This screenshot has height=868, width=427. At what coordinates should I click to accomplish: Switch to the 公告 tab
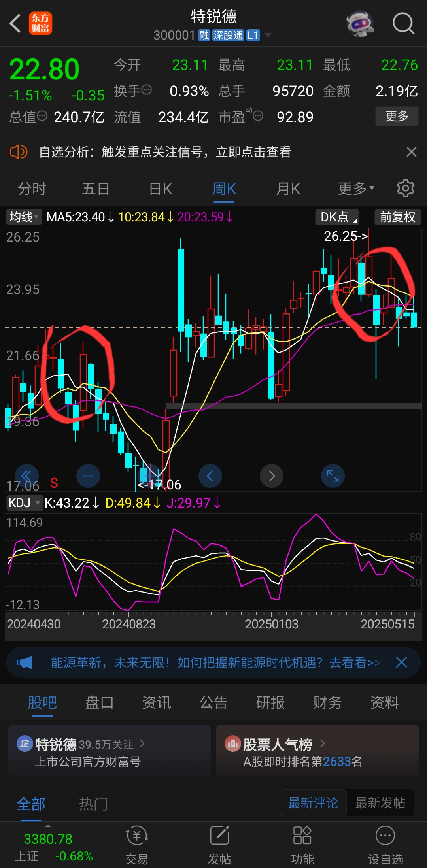click(213, 702)
